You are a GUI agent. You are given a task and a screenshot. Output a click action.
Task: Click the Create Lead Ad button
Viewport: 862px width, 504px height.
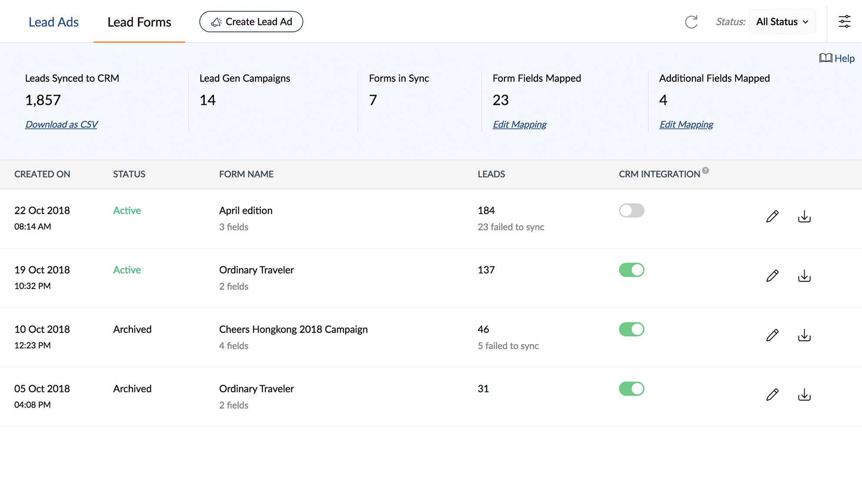[x=251, y=22]
